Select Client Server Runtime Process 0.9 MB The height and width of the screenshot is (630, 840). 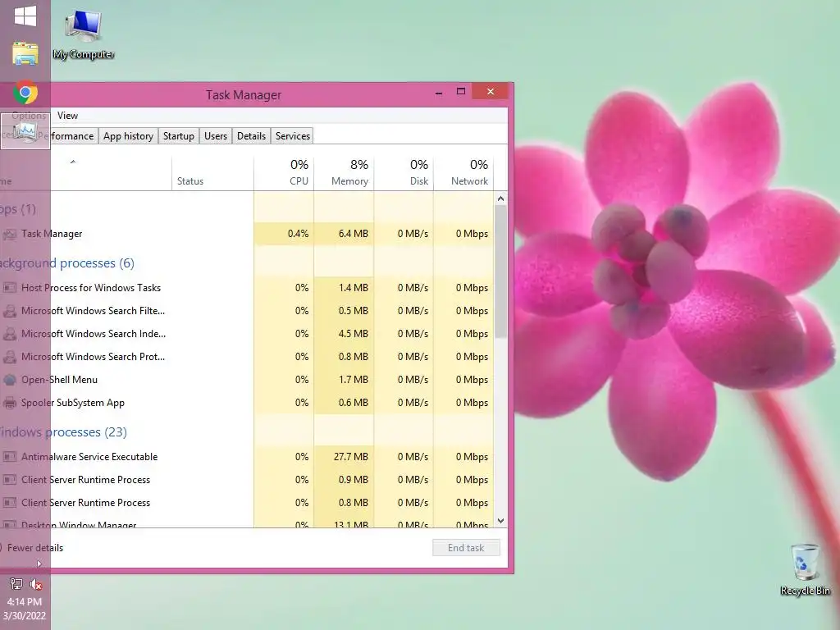point(246,480)
